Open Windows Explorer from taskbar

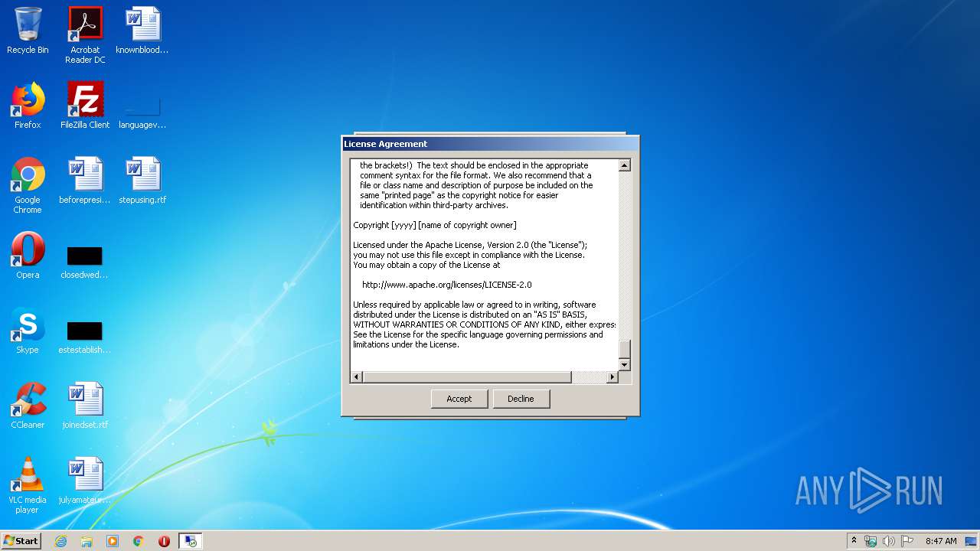click(x=87, y=541)
